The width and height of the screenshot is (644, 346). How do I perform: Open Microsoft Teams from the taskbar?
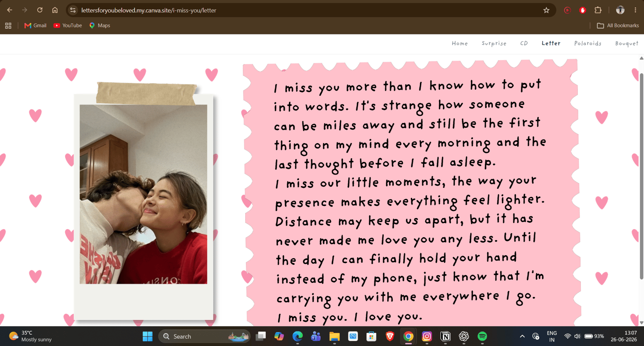(316, 336)
